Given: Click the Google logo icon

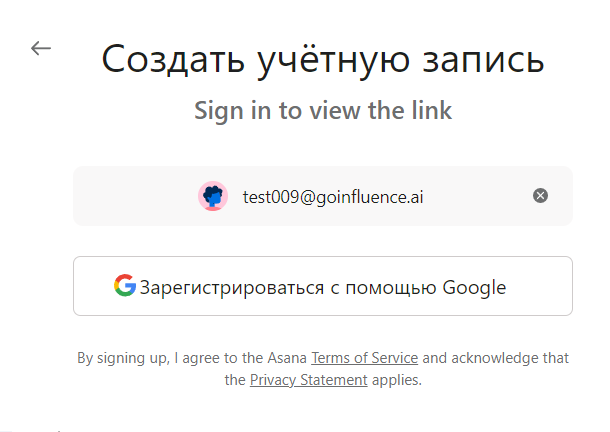Looking at the screenshot, I should click(124, 287).
